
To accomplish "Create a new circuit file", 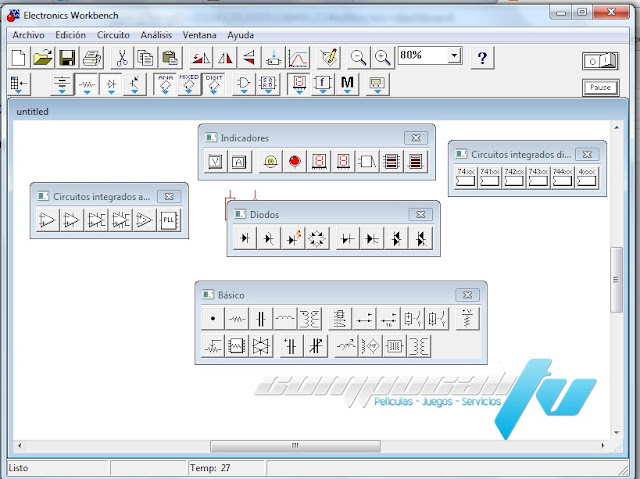I will pyautogui.click(x=18, y=58).
